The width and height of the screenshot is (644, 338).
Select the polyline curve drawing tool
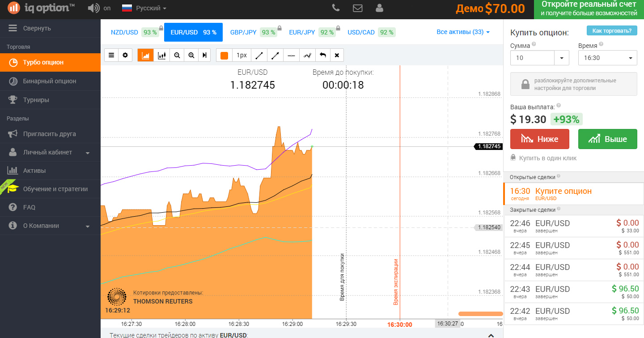coord(307,55)
